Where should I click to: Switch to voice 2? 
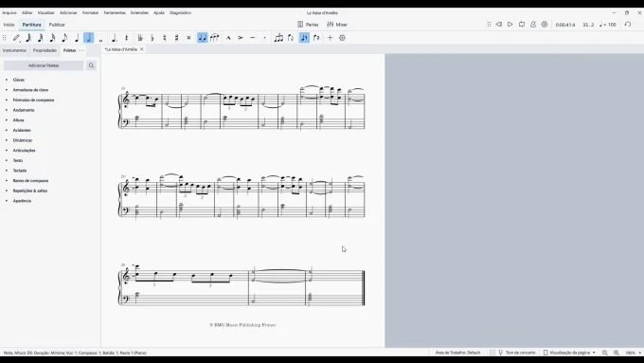pos(316,38)
